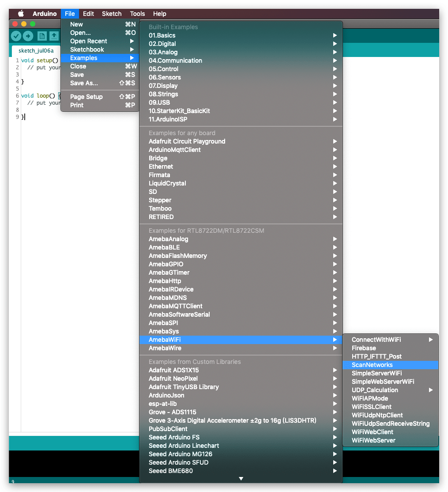Open the WiFiWebClient example
The image size is (448, 492).
(390, 432)
